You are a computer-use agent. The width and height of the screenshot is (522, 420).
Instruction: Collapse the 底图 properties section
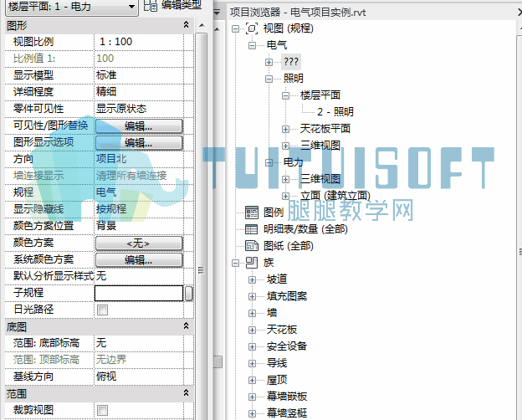click(x=186, y=326)
